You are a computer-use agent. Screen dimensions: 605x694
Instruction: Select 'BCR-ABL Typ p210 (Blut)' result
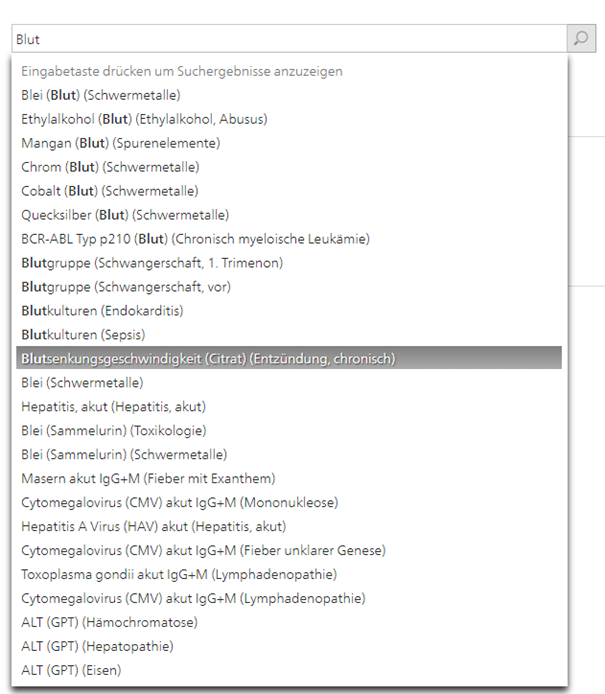coord(195,239)
